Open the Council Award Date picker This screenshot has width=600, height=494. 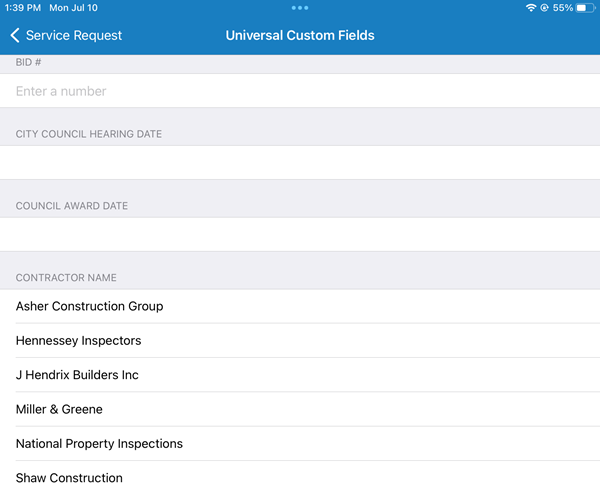(x=300, y=234)
